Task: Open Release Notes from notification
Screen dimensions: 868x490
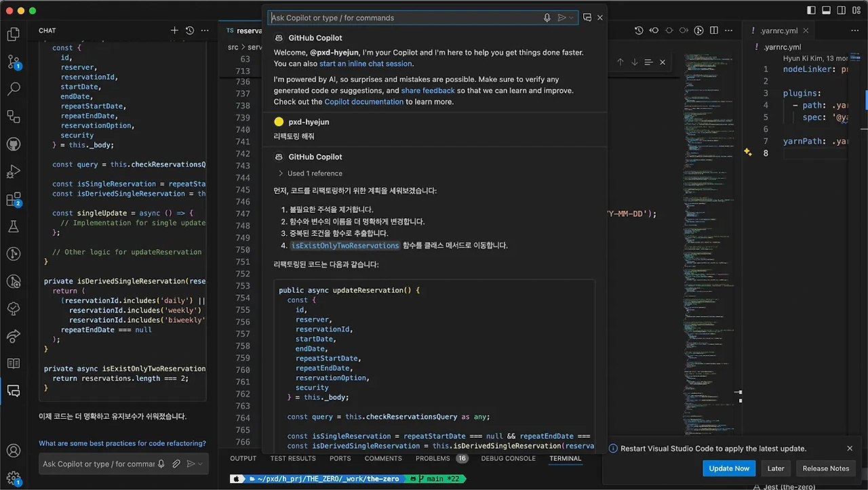Action: point(825,468)
